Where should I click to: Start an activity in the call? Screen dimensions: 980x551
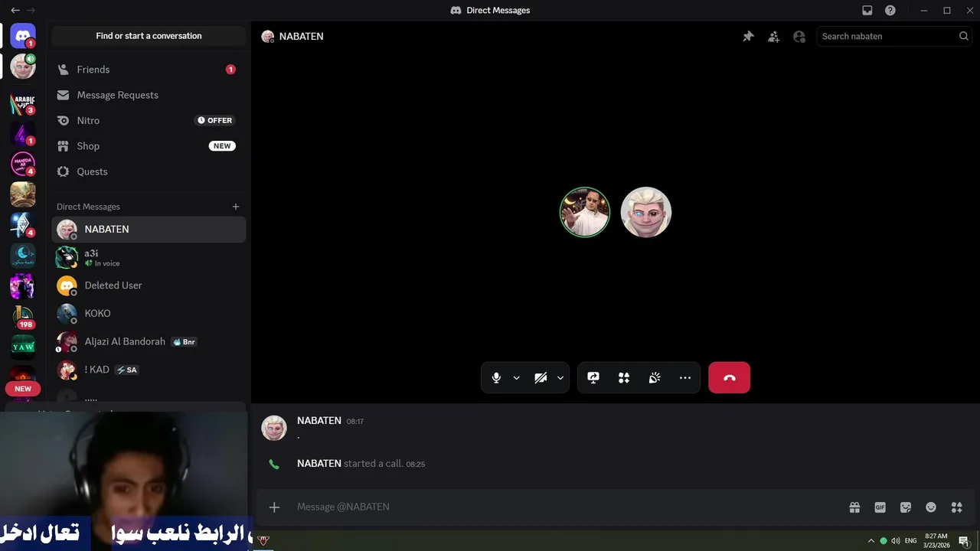pos(624,377)
